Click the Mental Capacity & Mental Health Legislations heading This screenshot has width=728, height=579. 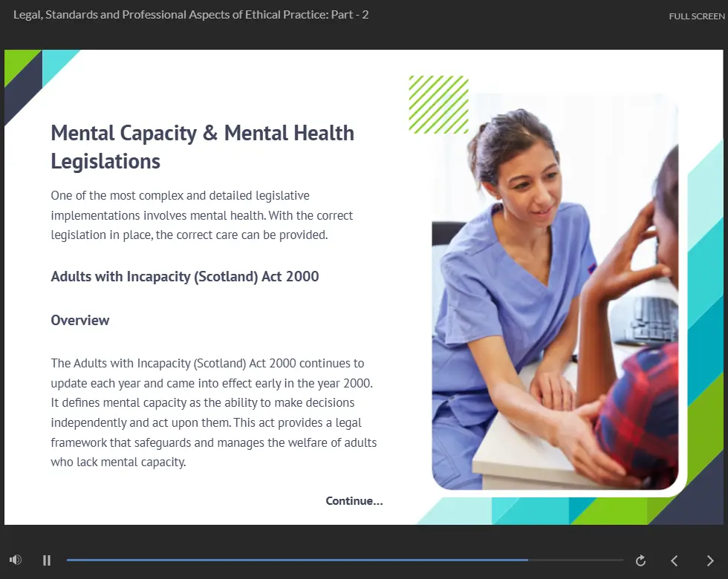[x=202, y=147]
